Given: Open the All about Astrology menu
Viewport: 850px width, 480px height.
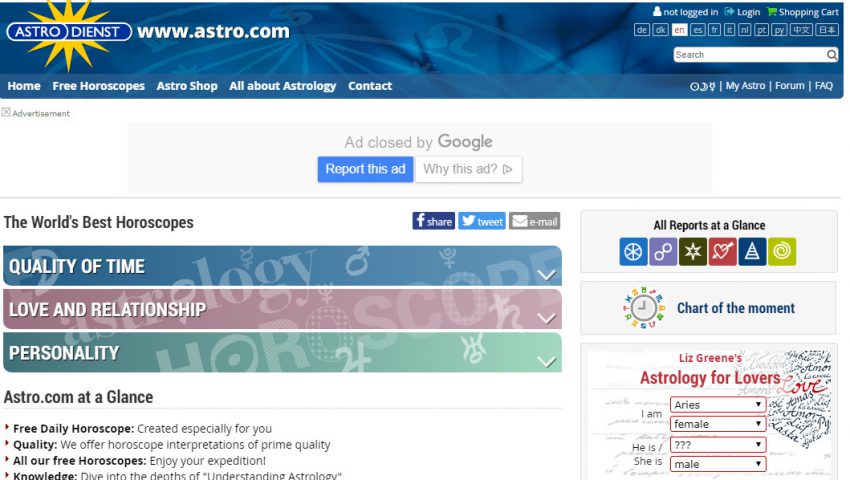Looking at the screenshot, I should coord(282,86).
